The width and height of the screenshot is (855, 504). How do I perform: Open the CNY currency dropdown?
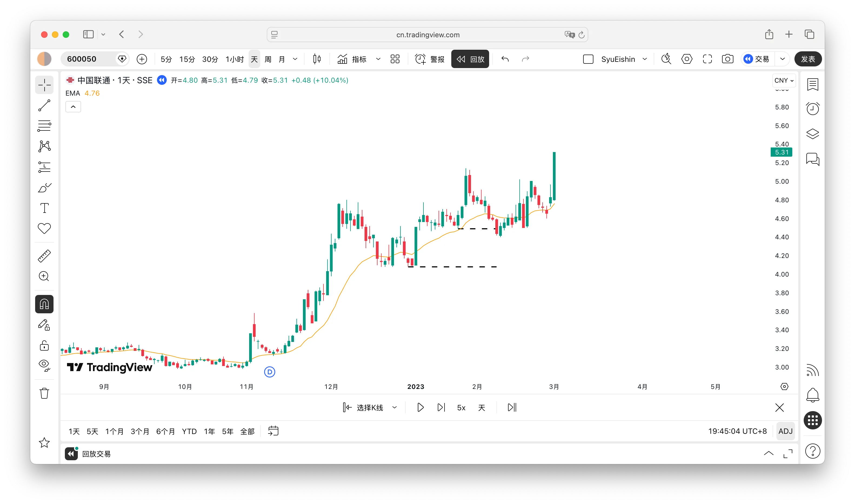point(784,80)
